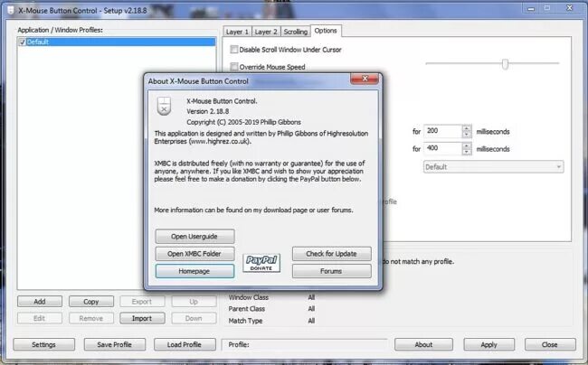The width and height of the screenshot is (588, 365).
Task: Click the Open Userguide button
Action: click(194, 236)
